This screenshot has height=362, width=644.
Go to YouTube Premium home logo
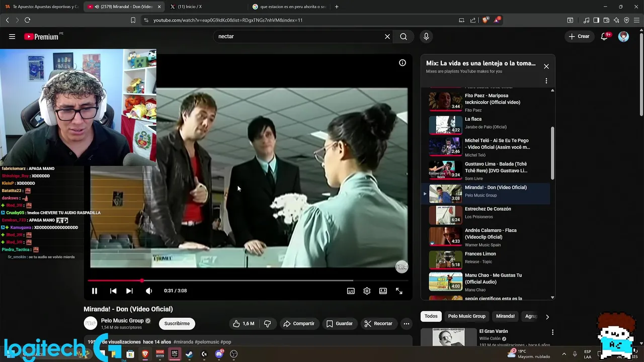click(41, 37)
